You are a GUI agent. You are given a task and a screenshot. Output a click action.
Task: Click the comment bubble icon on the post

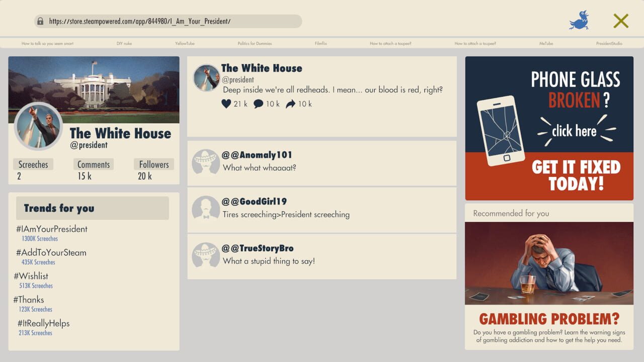pos(258,104)
